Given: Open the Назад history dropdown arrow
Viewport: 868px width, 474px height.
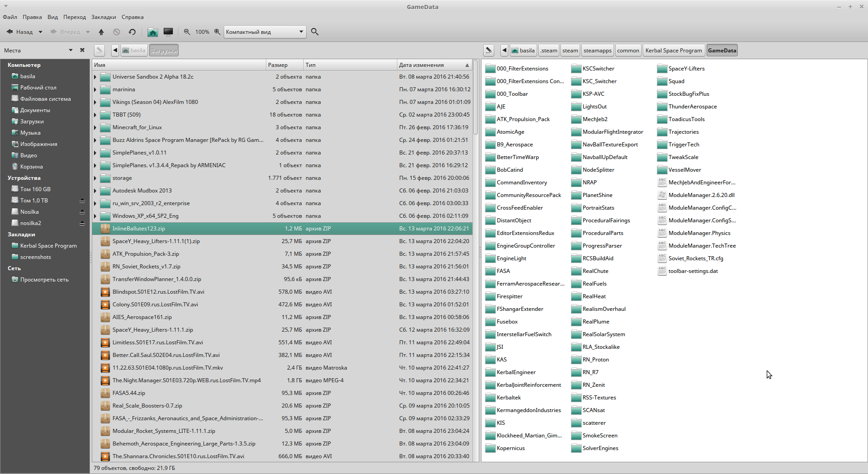Looking at the screenshot, I should 40,32.
